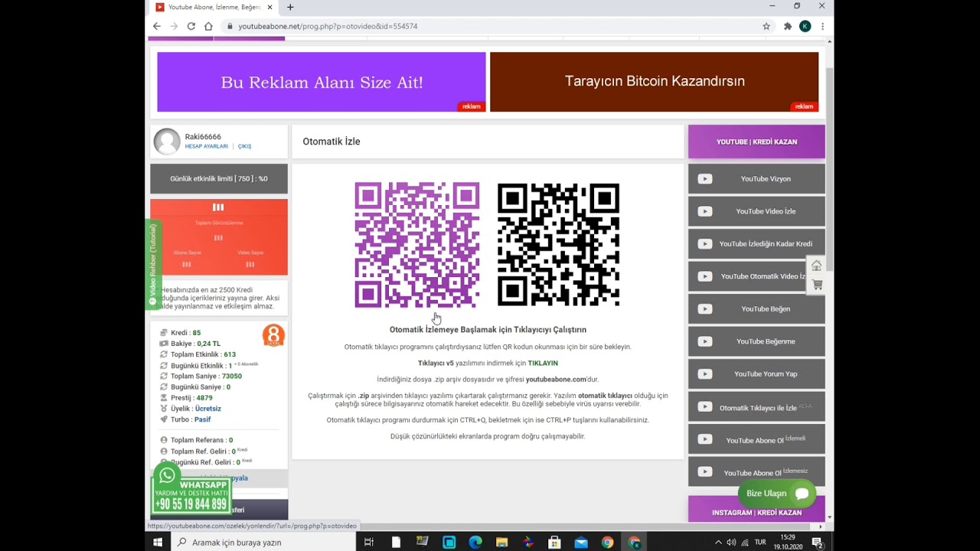Click the INSTAGRAM | KREDİ KAZAN header

pos(756,510)
